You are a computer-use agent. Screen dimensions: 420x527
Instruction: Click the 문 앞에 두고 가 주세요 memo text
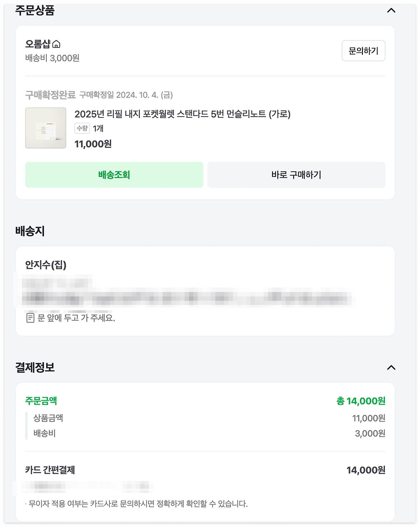click(76, 318)
